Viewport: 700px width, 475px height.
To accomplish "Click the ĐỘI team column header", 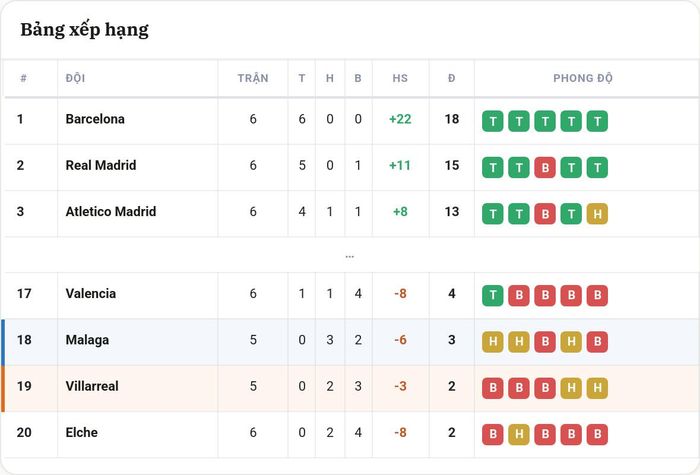I will [75, 78].
